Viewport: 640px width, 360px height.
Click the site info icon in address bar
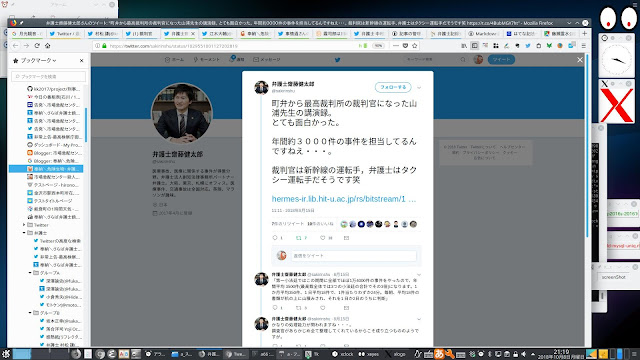point(97,46)
